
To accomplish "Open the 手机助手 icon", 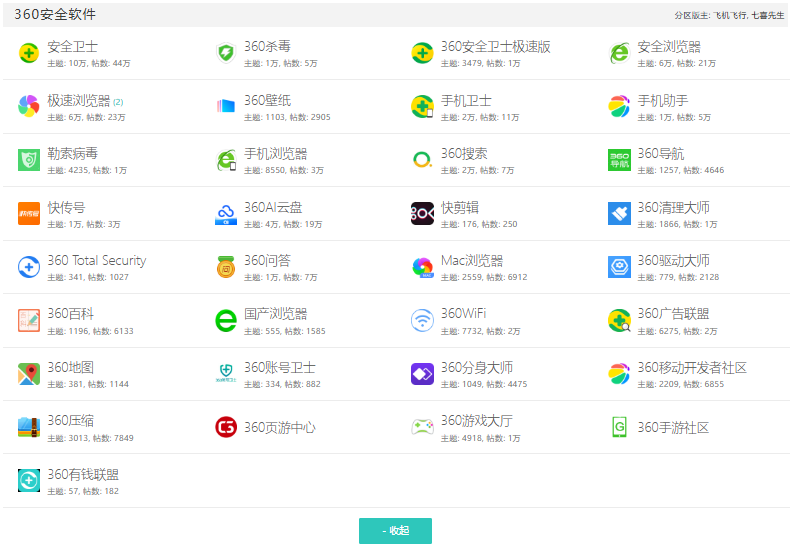I will [619, 106].
